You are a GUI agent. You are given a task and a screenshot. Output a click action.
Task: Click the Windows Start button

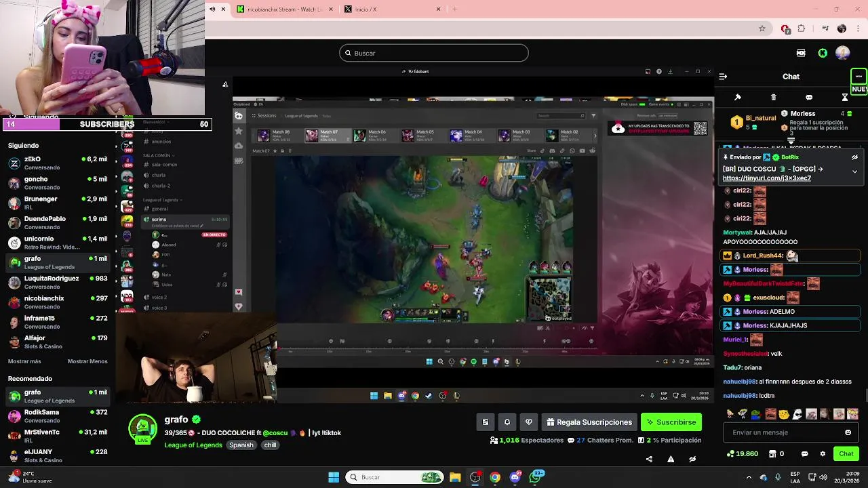point(334,477)
